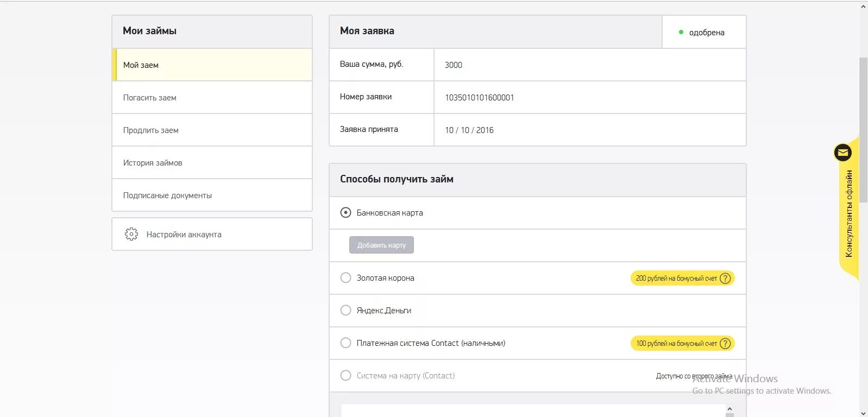Screen dimensions: 868x417
Task: Click the account settings gear icon
Action: click(x=131, y=234)
